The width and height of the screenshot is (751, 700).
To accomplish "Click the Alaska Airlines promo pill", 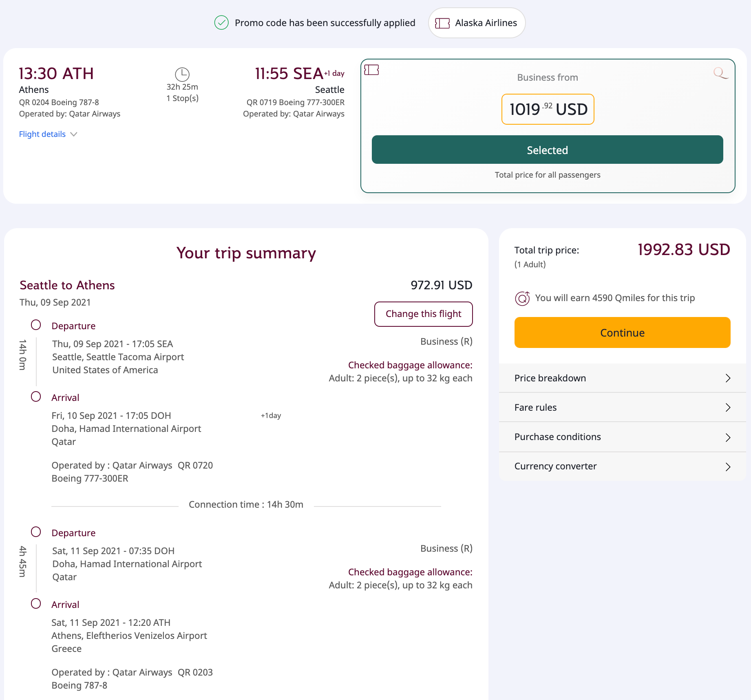I will pyautogui.click(x=477, y=23).
